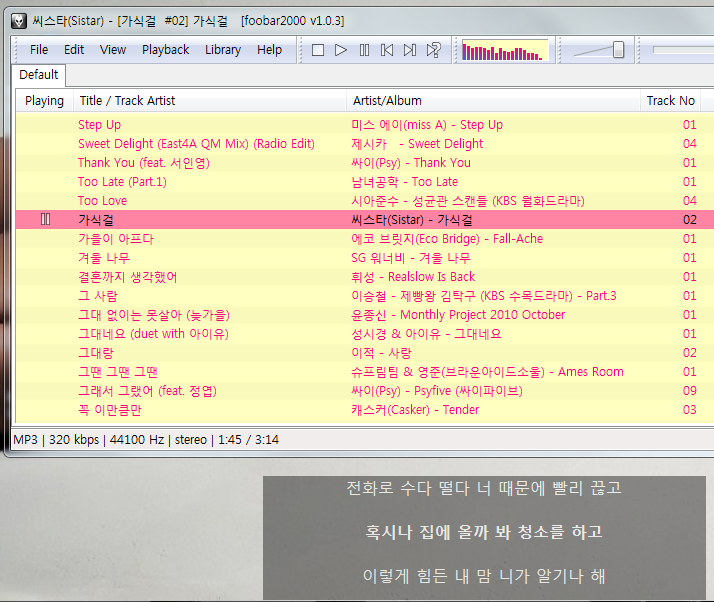Screen dimensions: 714x602
Task: Select the track Step Up
Action: pyautogui.click(x=99, y=125)
